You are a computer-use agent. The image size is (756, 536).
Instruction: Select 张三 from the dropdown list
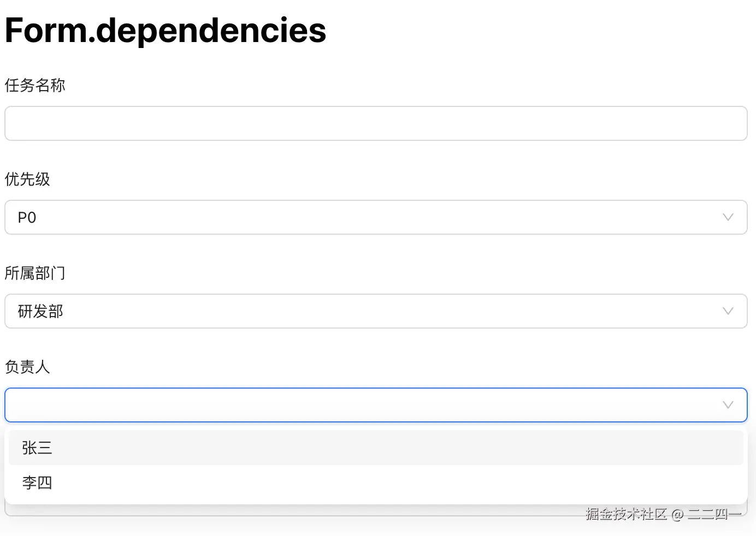37,448
